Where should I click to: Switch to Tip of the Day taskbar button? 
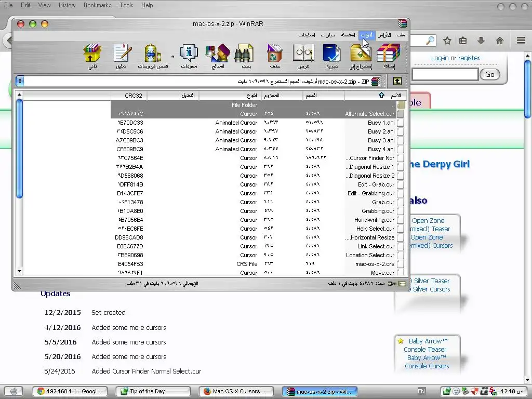[153, 391]
